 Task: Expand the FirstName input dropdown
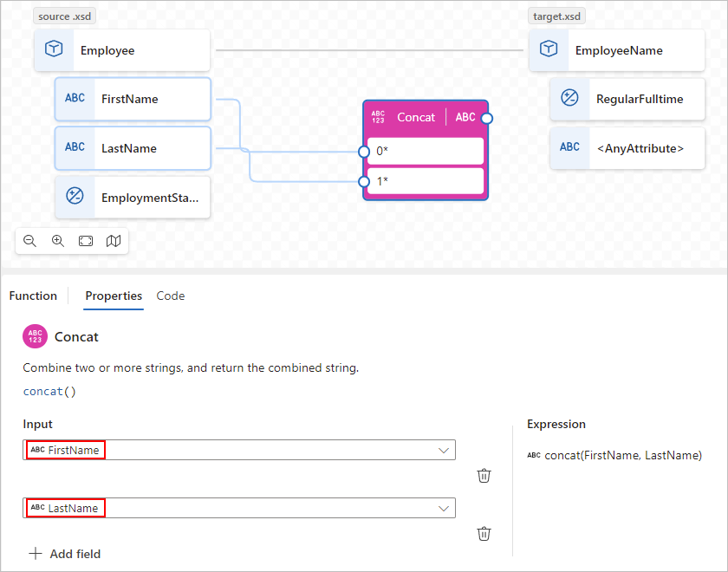(x=444, y=451)
